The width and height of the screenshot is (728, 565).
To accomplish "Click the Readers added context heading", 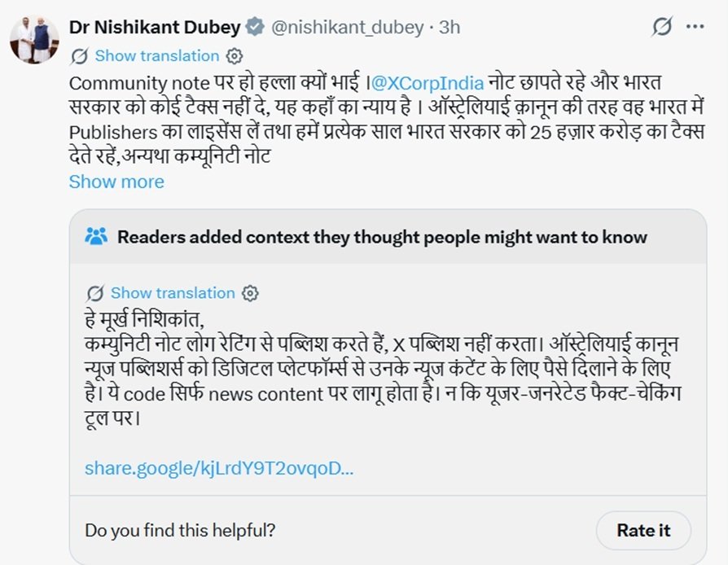I will [x=382, y=237].
